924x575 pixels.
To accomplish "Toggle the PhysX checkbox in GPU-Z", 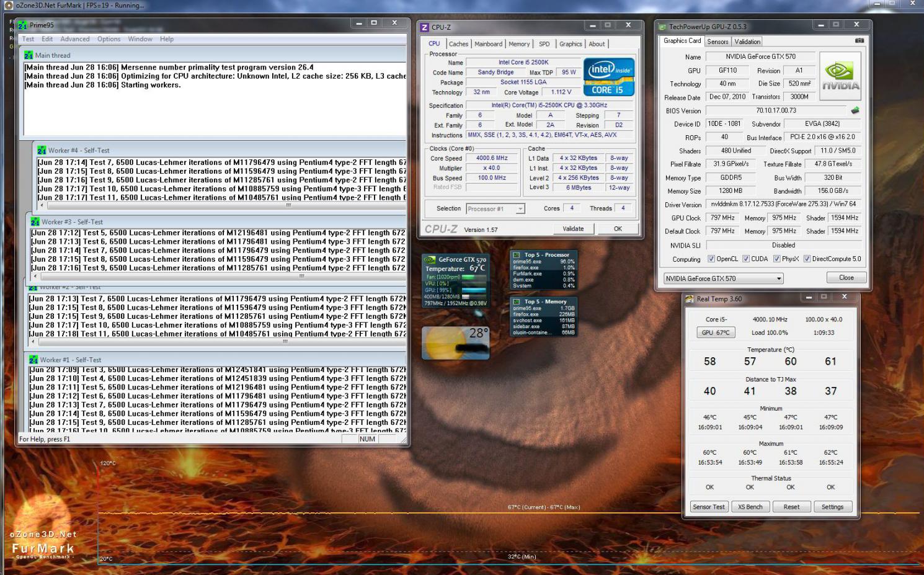I will (777, 259).
